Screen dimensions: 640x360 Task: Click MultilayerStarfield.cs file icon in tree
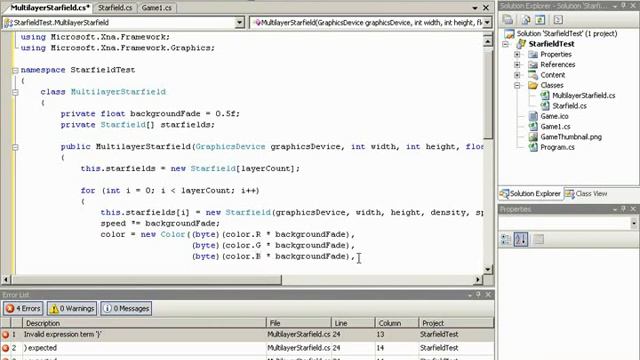(544, 96)
